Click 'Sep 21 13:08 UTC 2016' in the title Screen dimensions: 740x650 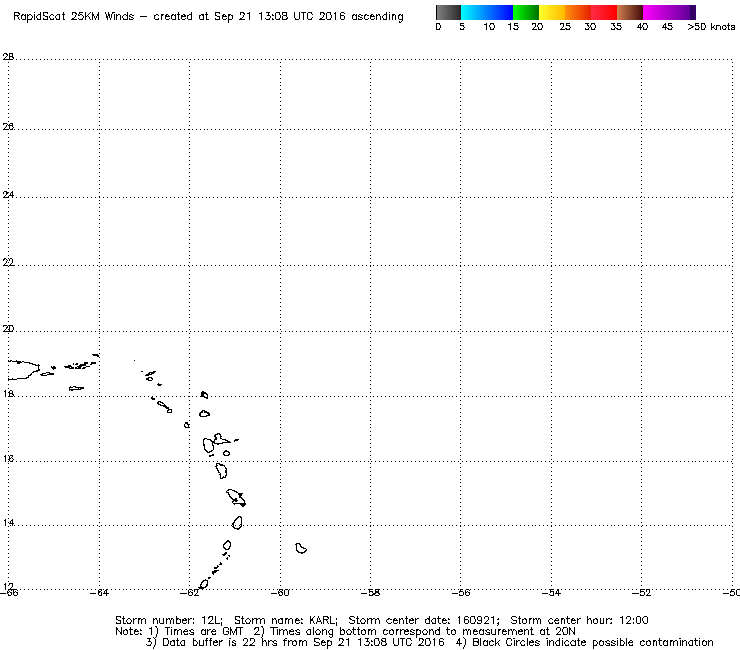tap(279, 17)
